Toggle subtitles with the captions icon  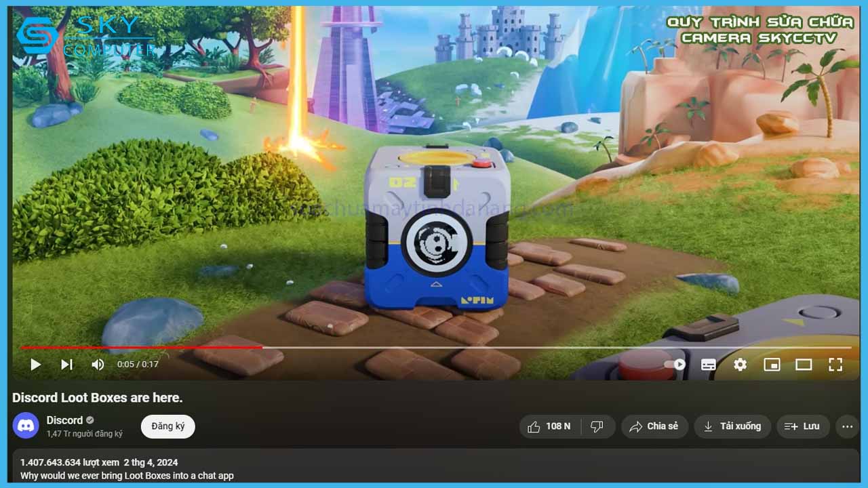pos(708,365)
